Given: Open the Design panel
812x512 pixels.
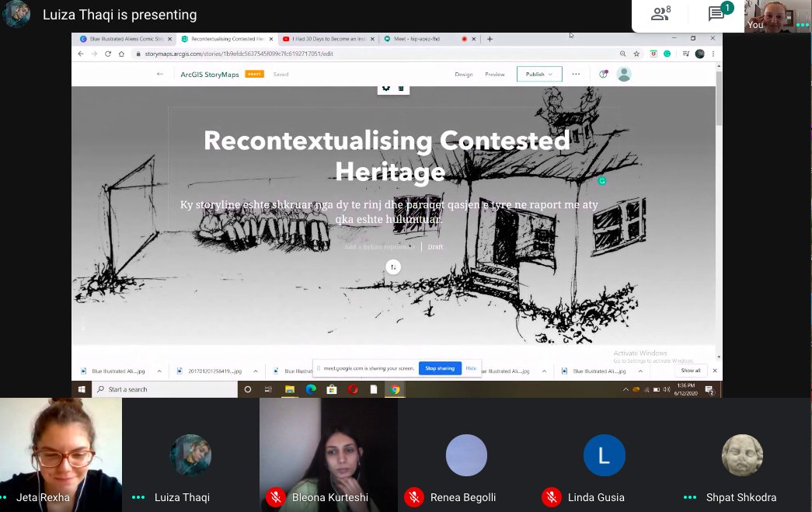Looking at the screenshot, I should (463, 75).
